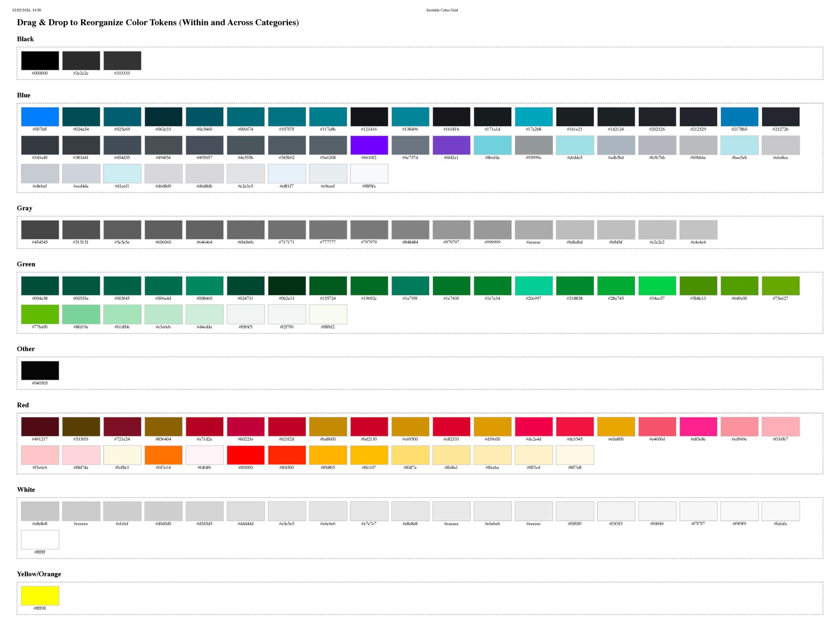Click the yellow #ffff00 swatch
This screenshot has width=840, height=632.
click(x=40, y=596)
